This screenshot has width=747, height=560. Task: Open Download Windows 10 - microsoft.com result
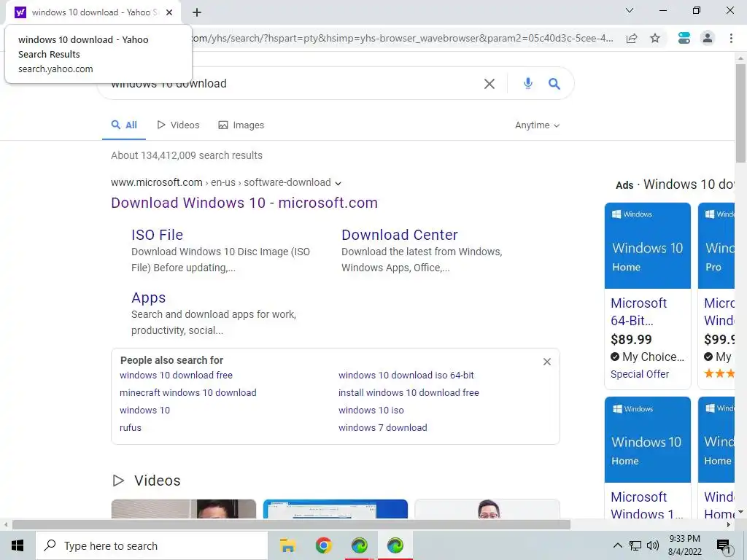pyautogui.click(x=244, y=203)
